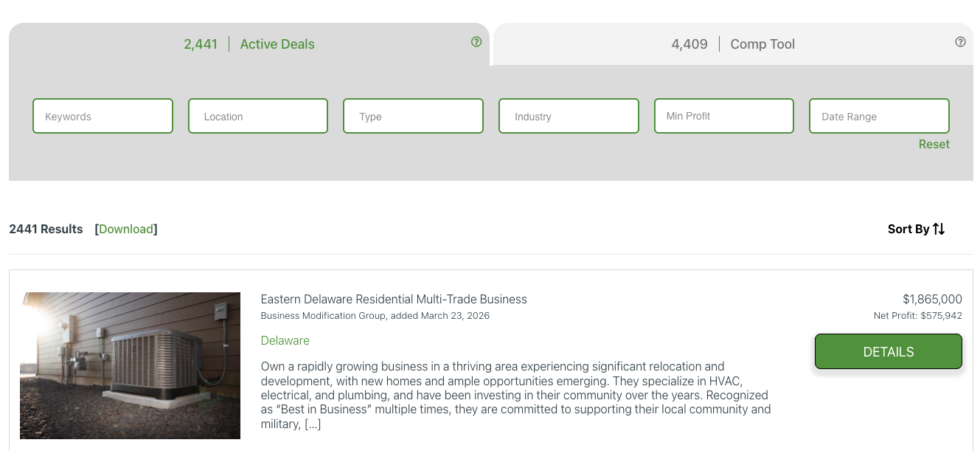The height and width of the screenshot is (451, 980).
Task: Open Eastern Delaware Residential Multi-Trade Business title
Action: tap(394, 299)
